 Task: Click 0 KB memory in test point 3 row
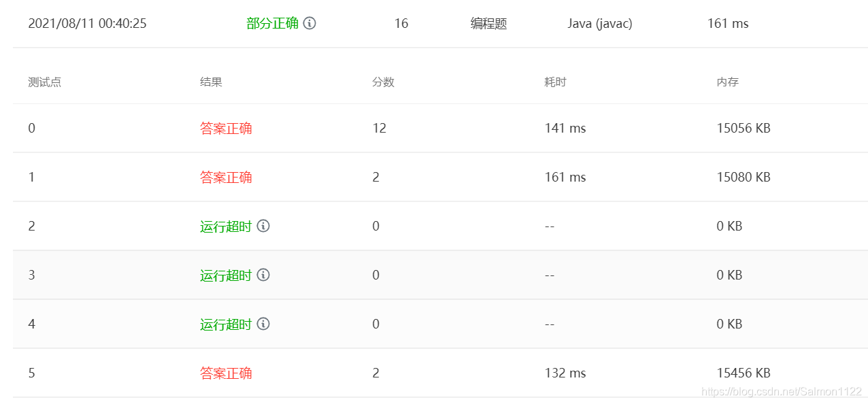(729, 275)
